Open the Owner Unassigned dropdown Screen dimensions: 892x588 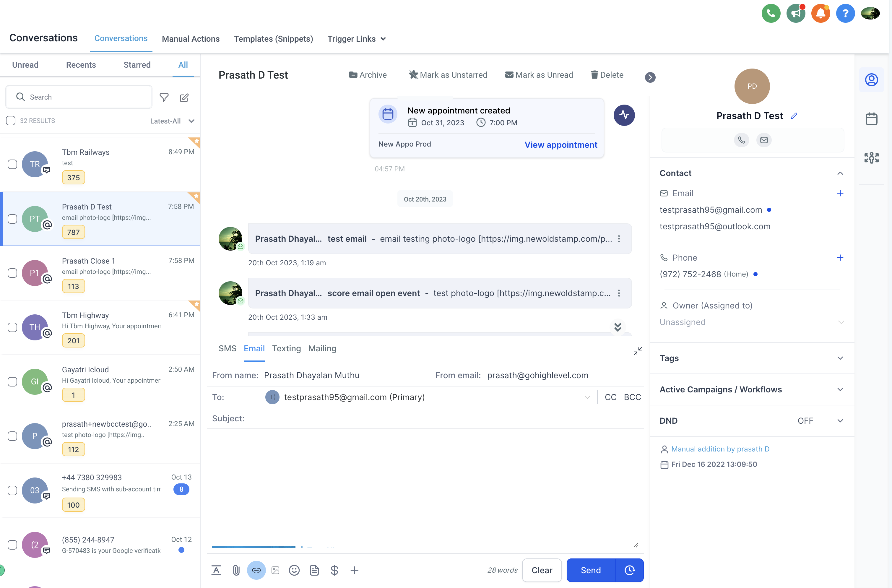click(751, 322)
